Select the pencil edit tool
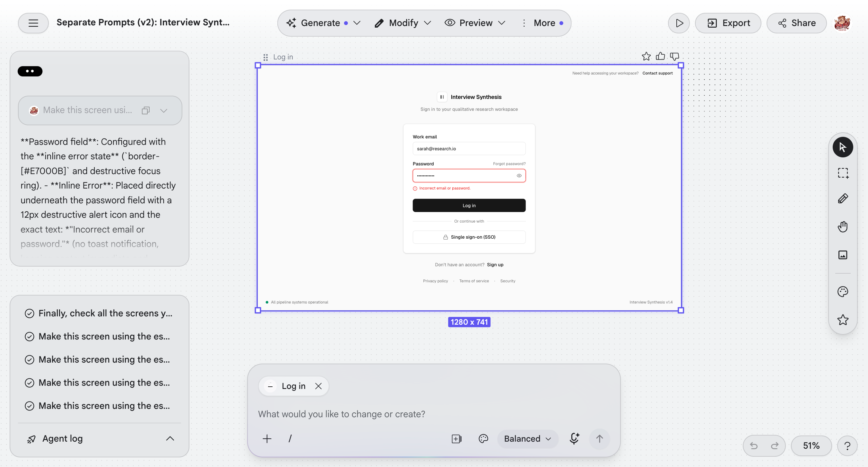 coord(843,198)
